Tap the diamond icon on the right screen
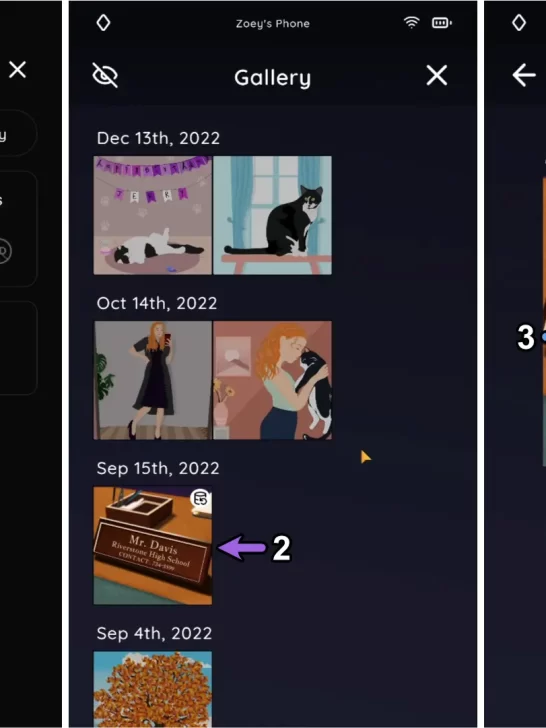Screen dimensions: 546x728 coord(519,22)
